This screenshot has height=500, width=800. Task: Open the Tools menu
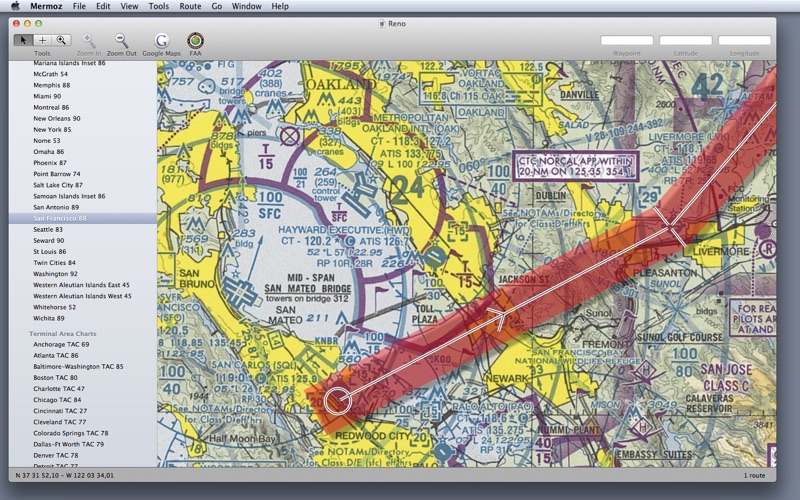point(159,6)
